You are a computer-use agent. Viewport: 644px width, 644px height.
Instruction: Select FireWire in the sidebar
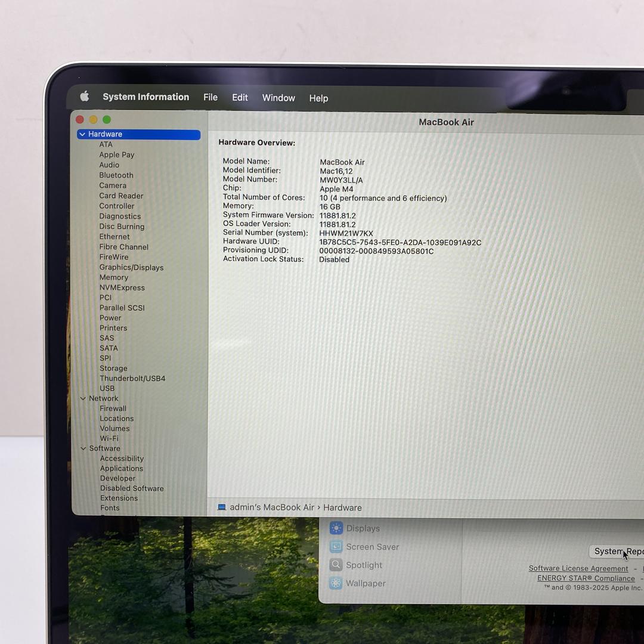pyautogui.click(x=114, y=257)
